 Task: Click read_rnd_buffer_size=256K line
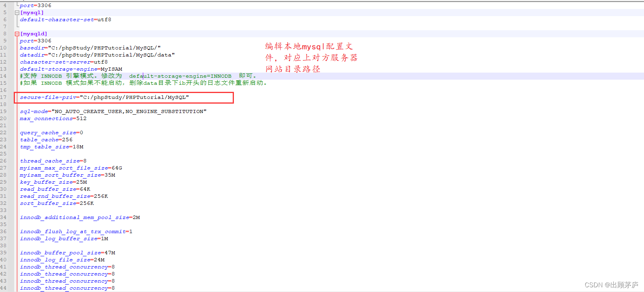coord(64,196)
